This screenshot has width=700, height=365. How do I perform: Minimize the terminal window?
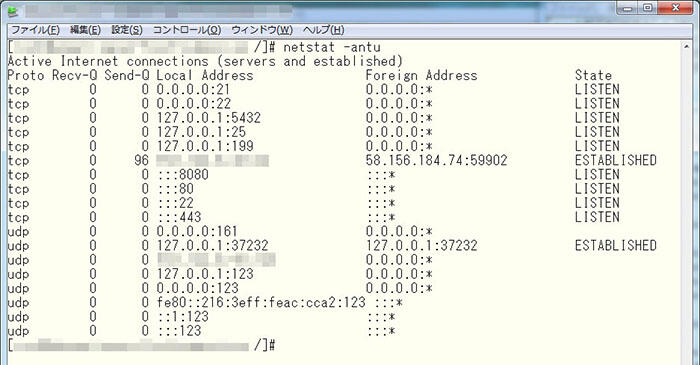[628, 8]
